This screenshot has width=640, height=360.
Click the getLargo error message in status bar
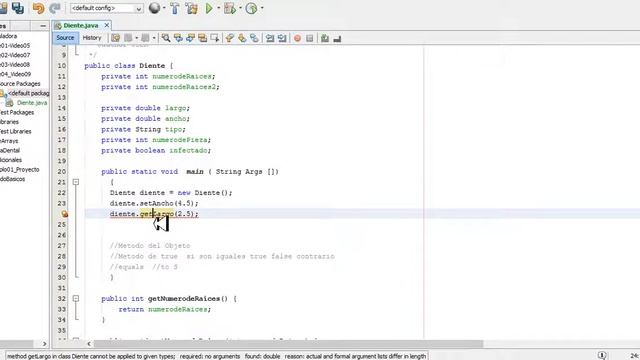tap(216, 356)
